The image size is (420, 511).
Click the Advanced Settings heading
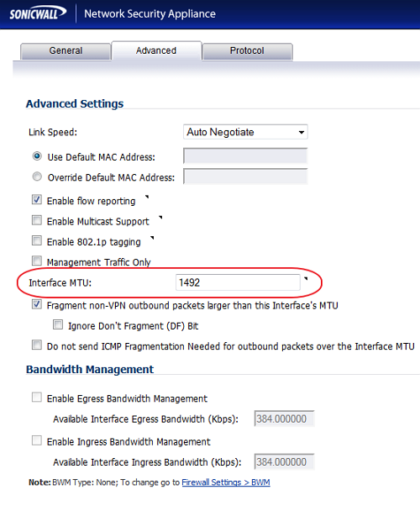(x=75, y=103)
